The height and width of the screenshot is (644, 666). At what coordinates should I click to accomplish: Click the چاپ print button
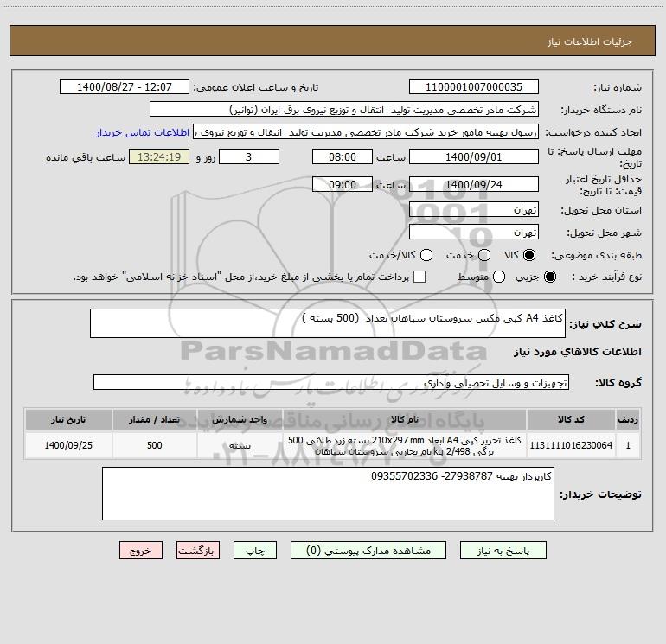coord(255,550)
